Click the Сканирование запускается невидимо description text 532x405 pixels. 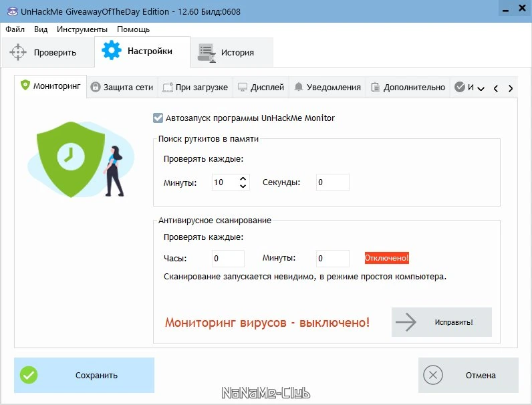[x=305, y=277]
